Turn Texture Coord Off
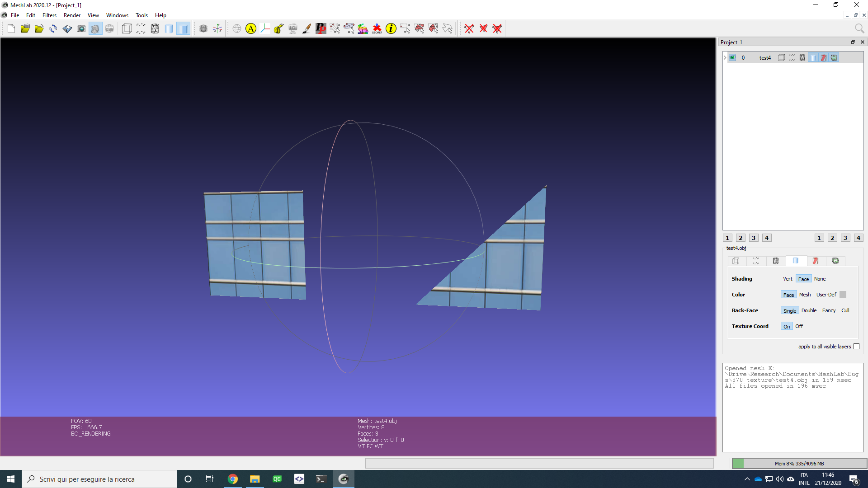 point(799,326)
